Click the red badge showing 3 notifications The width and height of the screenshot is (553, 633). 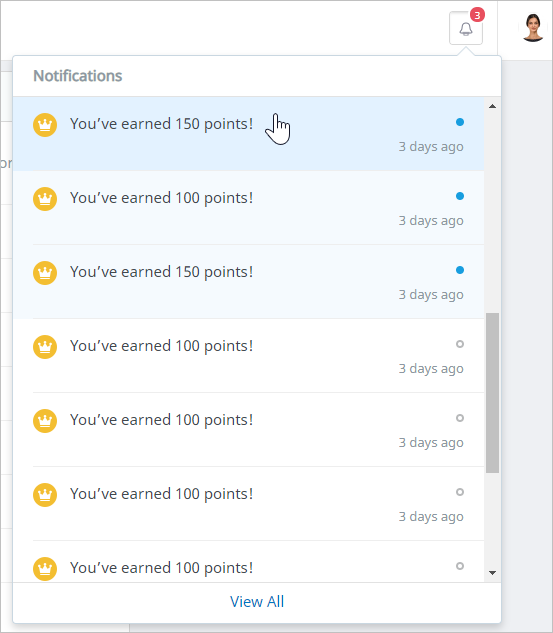click(x=477, y=15)
